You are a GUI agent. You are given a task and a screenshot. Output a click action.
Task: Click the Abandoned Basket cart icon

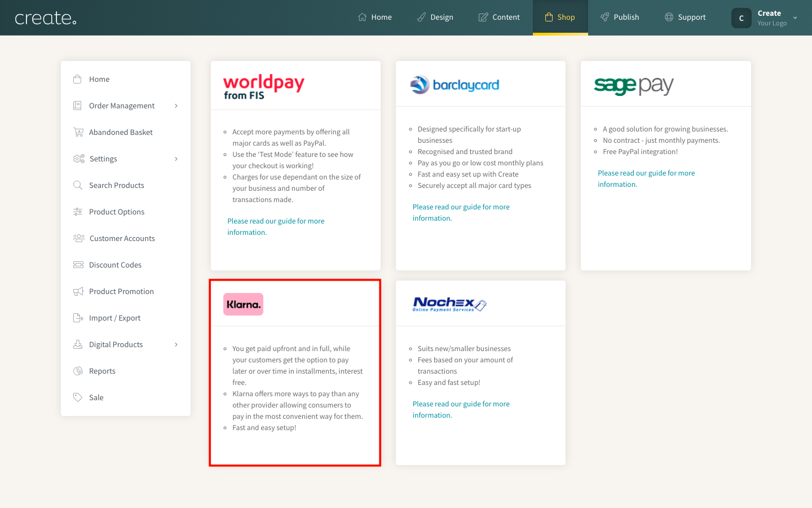coord(78,132)
